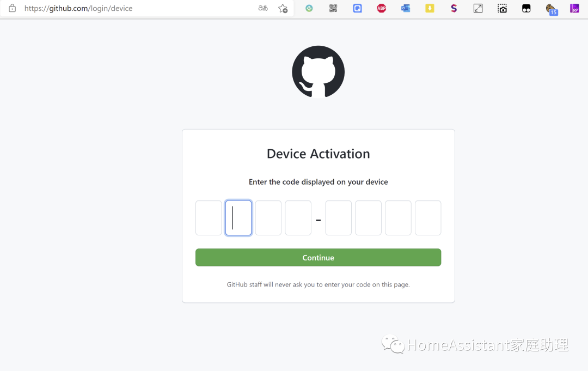Click the green Continue button
Image resolution: width=588 pixels, height=371 pixels.
(318, 257)
